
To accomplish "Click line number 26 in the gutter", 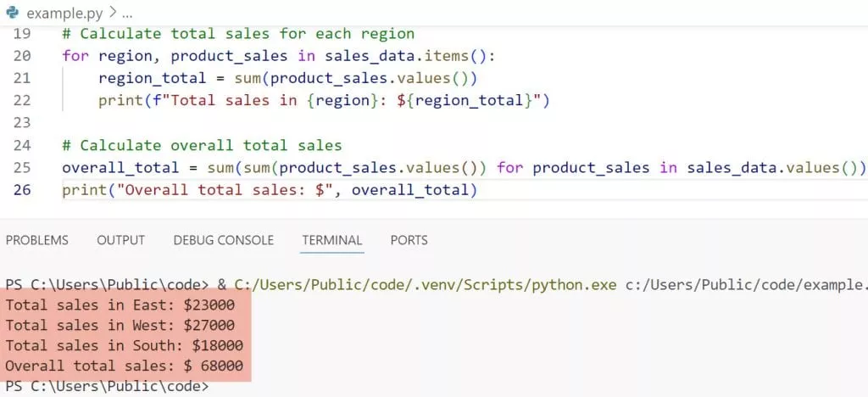I will coord(22,189).
